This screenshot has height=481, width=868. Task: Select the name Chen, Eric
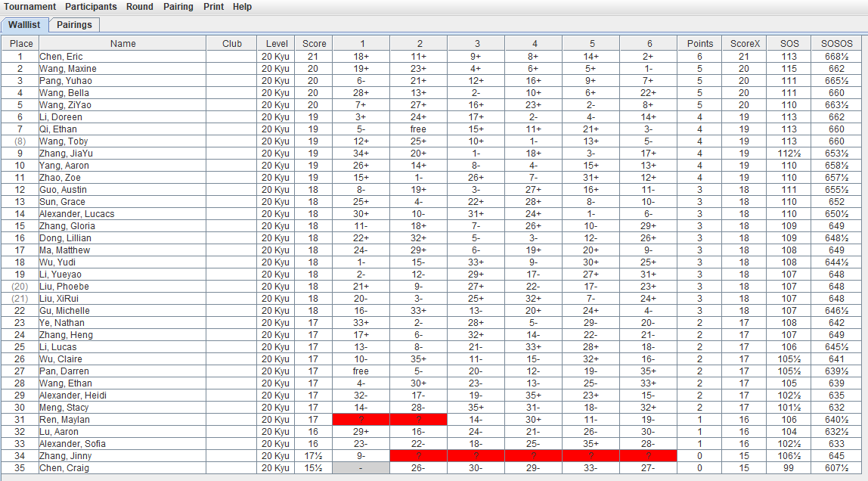click(x=61, y=57)
